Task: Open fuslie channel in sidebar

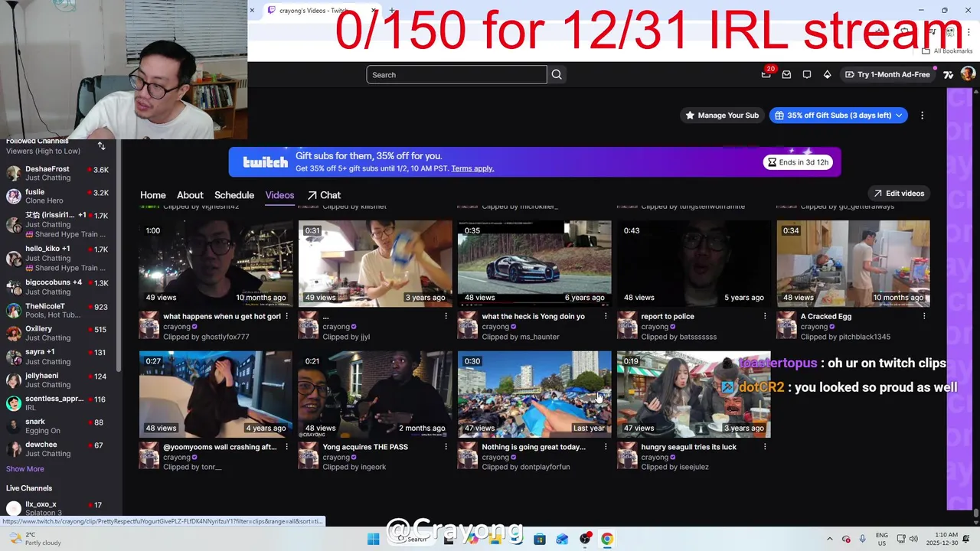Action: (61, 196)
